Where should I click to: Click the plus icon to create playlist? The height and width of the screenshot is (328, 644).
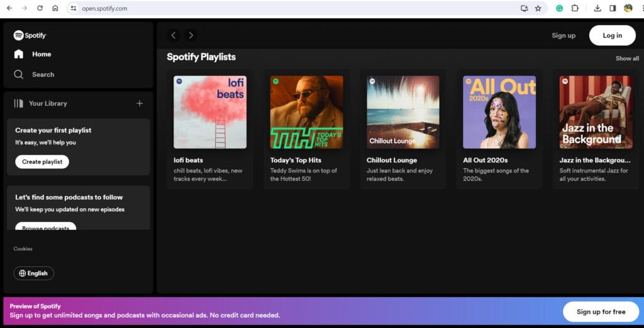pyautogui.click(x=140, y=104)
